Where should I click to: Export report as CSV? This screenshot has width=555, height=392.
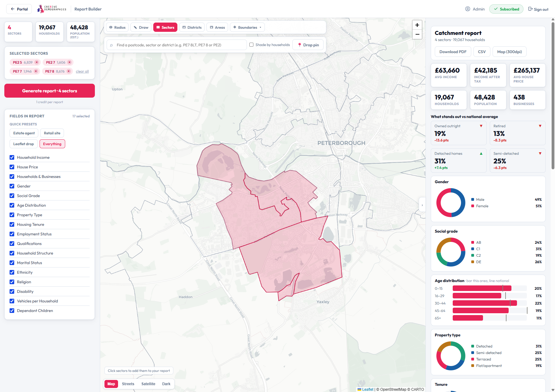click(x=481, y=52)
